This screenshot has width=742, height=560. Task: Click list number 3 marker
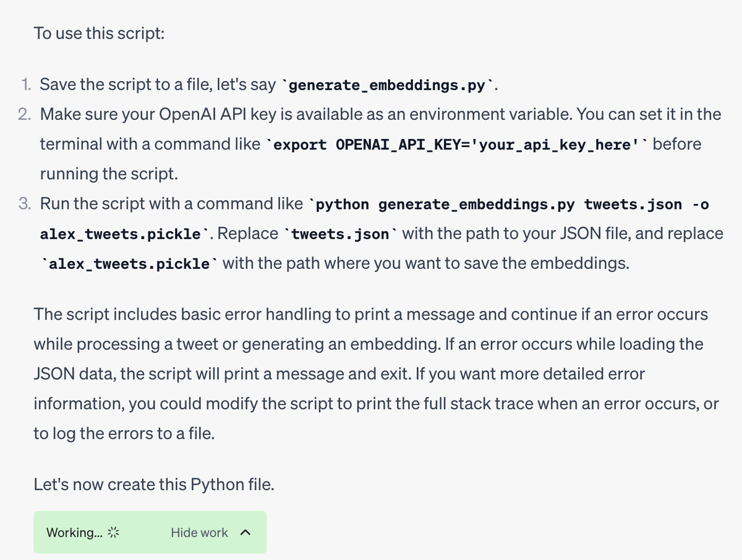point(26,203)
